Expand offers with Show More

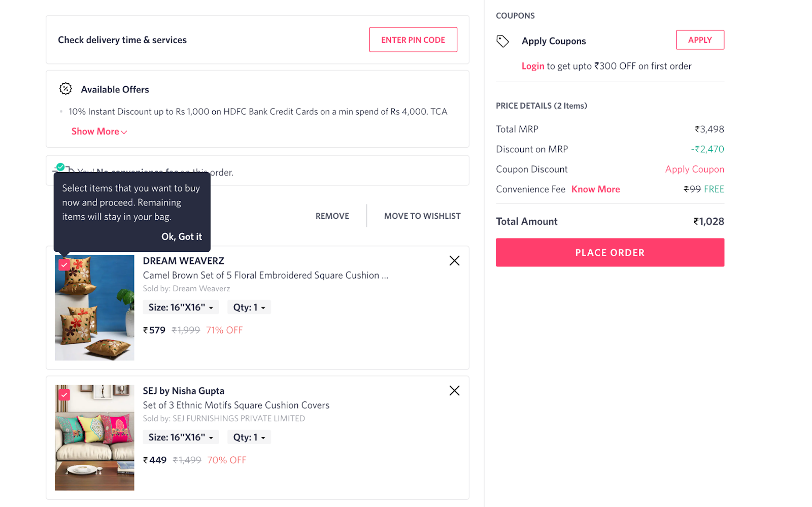tap(99, 131)
